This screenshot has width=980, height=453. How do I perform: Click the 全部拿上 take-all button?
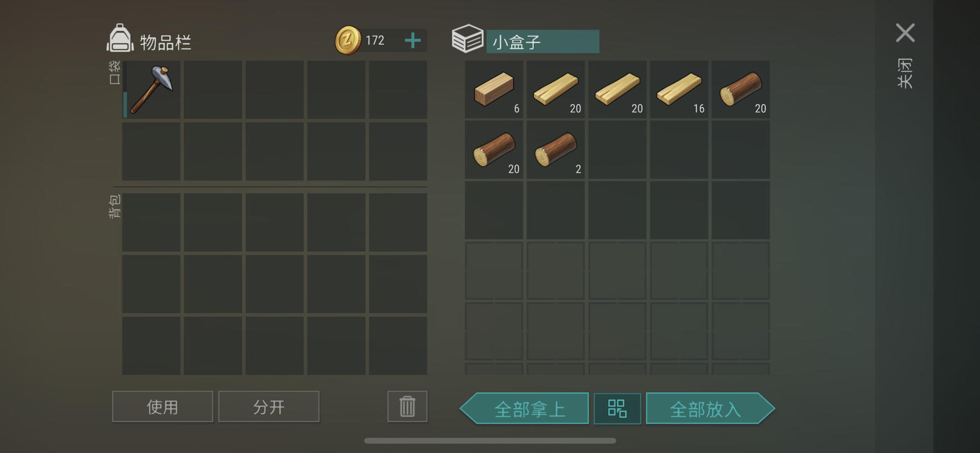pyautogui.click(x=524, y=409)
